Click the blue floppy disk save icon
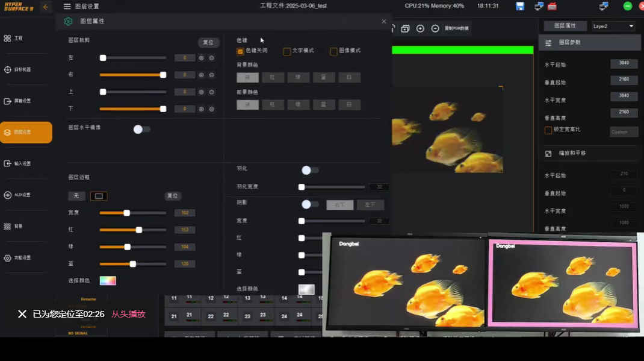 click(x=520, y=6)
